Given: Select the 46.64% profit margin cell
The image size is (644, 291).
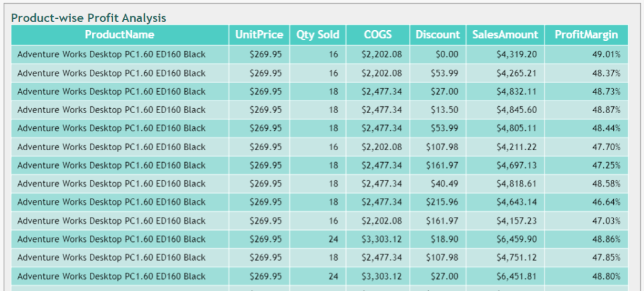Looking at the screenshot, I should pyautogui.click(x=606, y=202).
